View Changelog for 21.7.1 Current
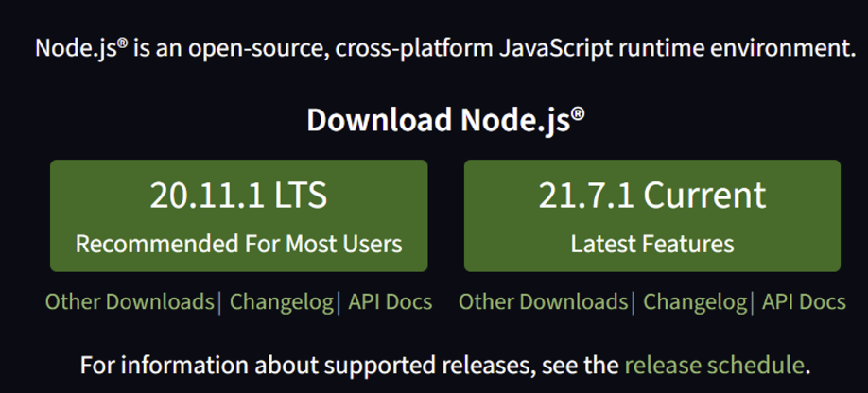This screenshot has width=868, height=393. point(695,301)
